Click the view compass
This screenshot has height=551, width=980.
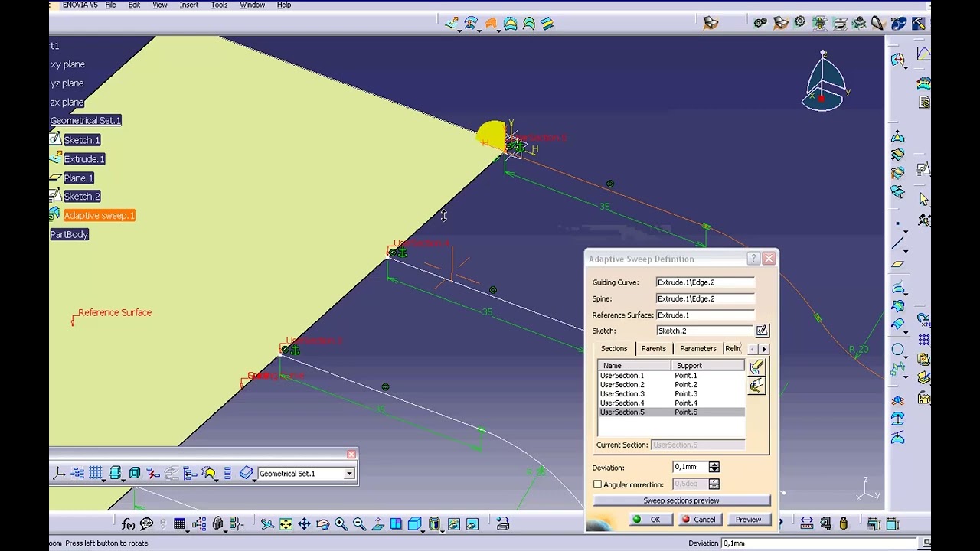824,81
